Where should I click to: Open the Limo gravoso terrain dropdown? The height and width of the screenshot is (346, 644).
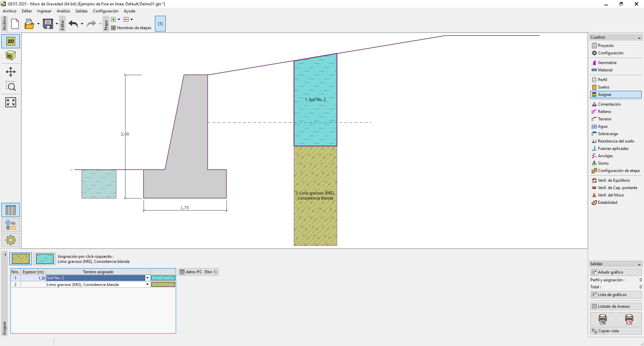(147, 285)
